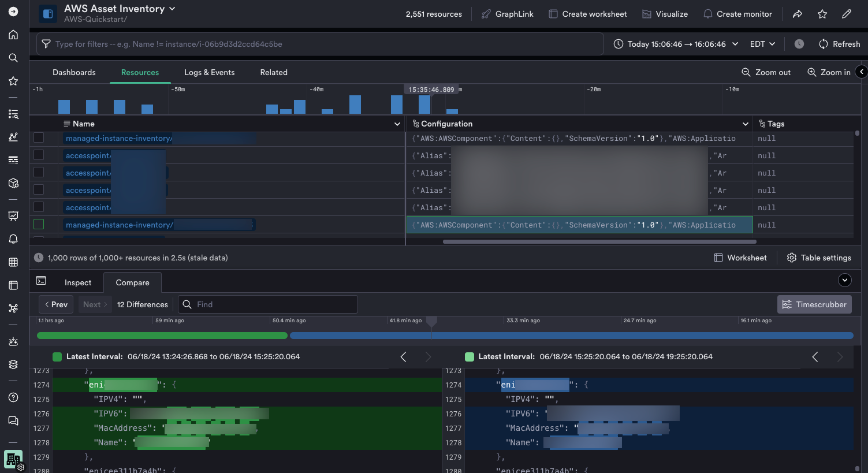This screenshot has width=868, height=473.
Task: Favorite this dashboard with the header star
Action: click(x=822, y=14)
